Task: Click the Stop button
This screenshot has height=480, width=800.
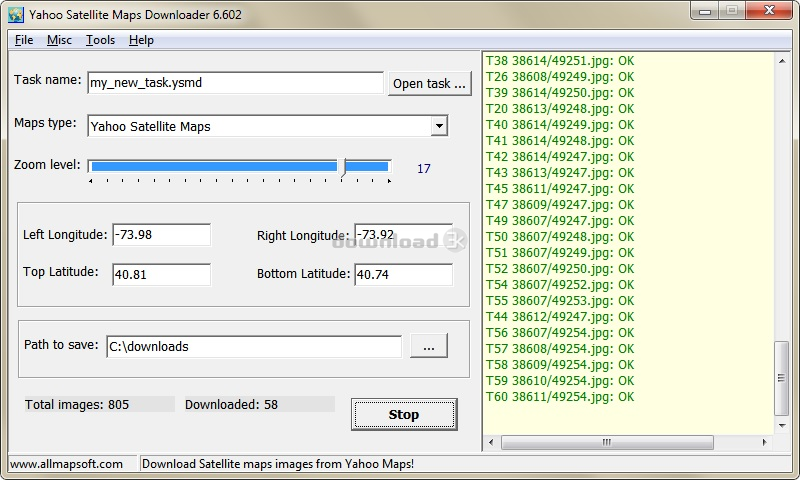Action: (404, 414)
